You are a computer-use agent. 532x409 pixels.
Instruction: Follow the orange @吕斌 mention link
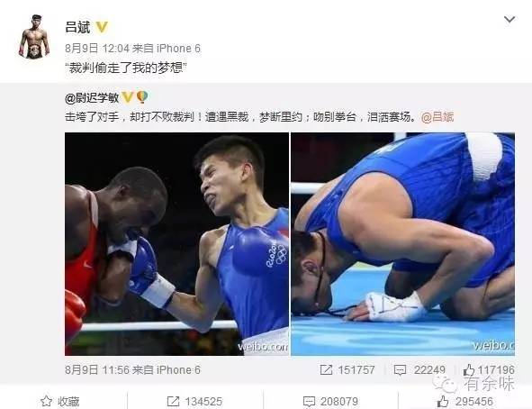(x=437, y=117)
